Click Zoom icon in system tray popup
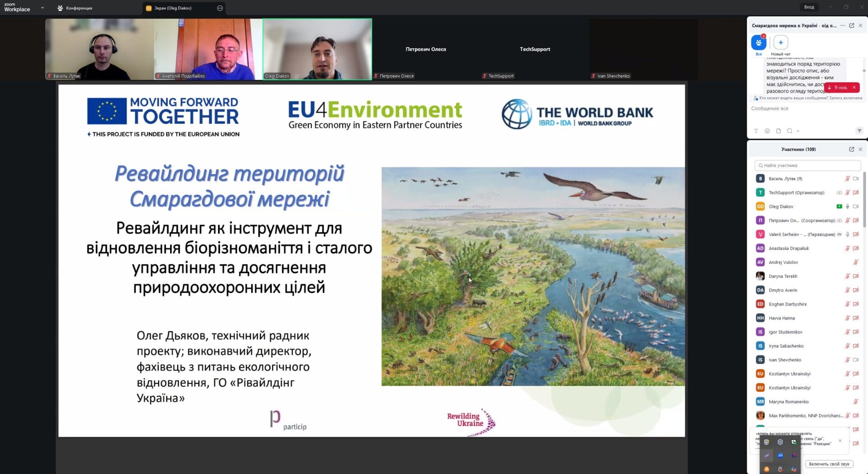Image resolution: width=868 pixels, height=474 pixels. [780, 455]
